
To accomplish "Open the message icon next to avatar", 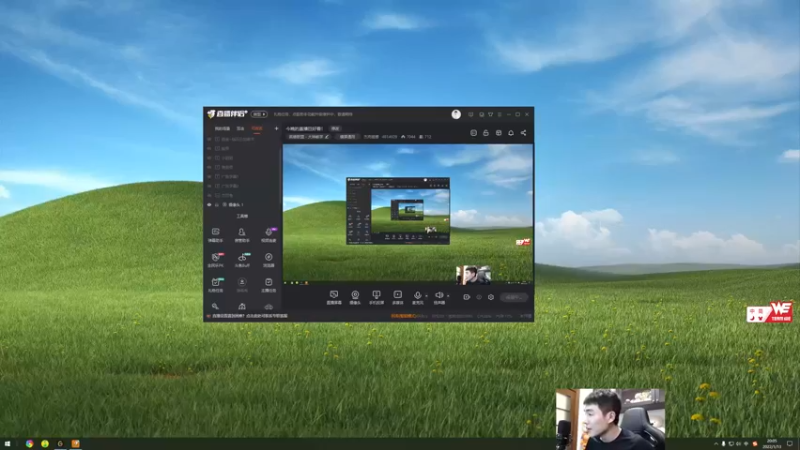I will [471, 114].
